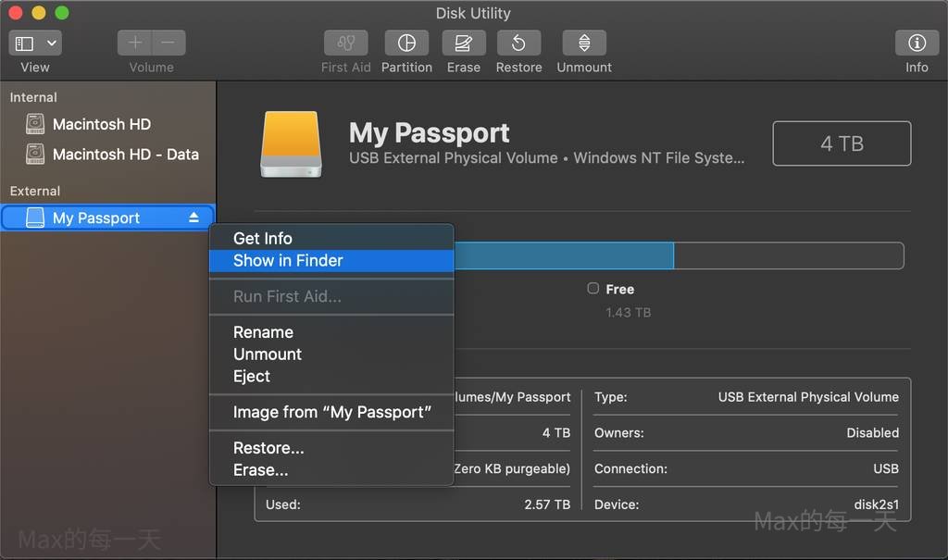Click the blue used-space storage bar
948x560 pixels.
(x=563, y=256)
